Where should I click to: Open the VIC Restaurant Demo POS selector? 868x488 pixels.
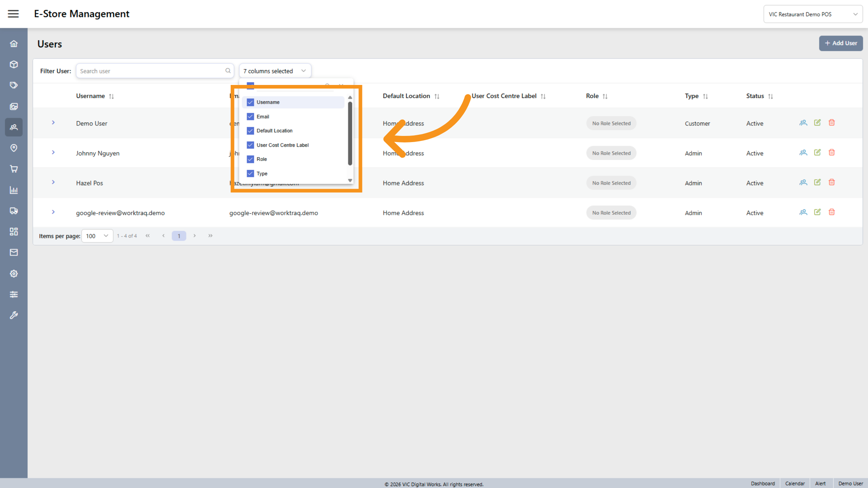tap(813, 14)
